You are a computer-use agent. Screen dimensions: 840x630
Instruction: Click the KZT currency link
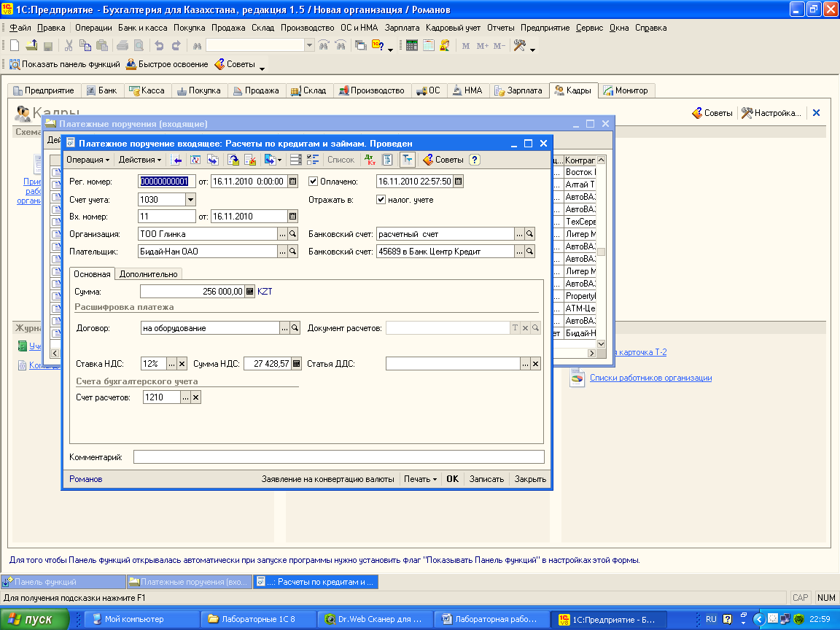click(x=265, y=292)
